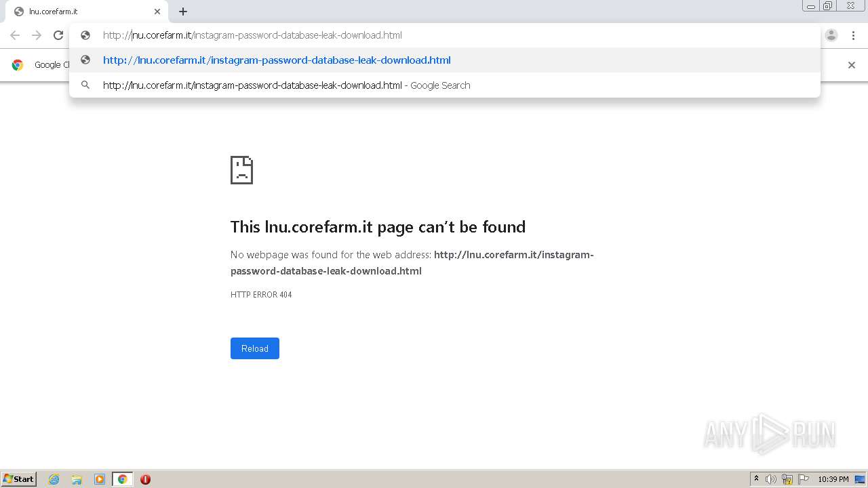Close the lnu.corefarm.it tab
This screenshot has width=868, height=488.
click(157, 12)
